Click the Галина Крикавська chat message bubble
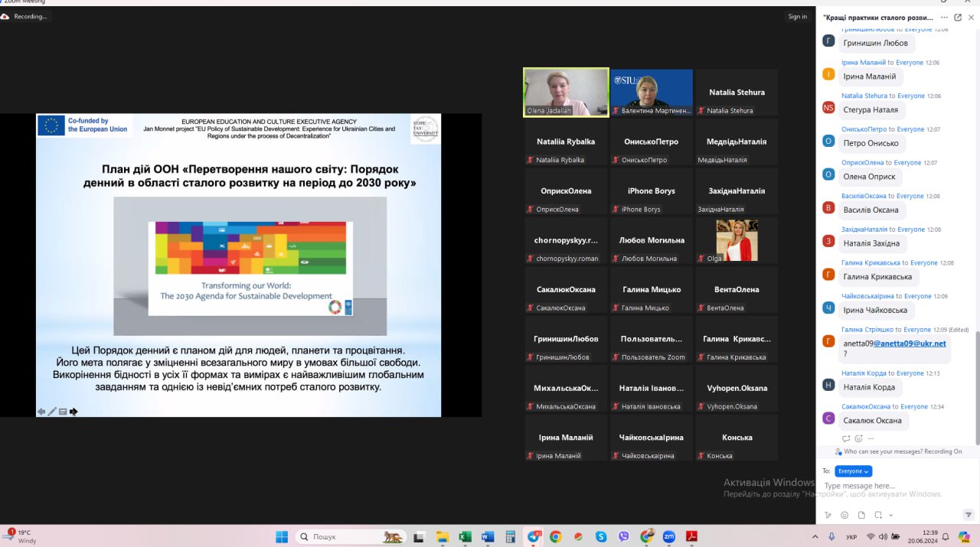The image size is (980, 547). pyautogui.click(x=877, y=277)
